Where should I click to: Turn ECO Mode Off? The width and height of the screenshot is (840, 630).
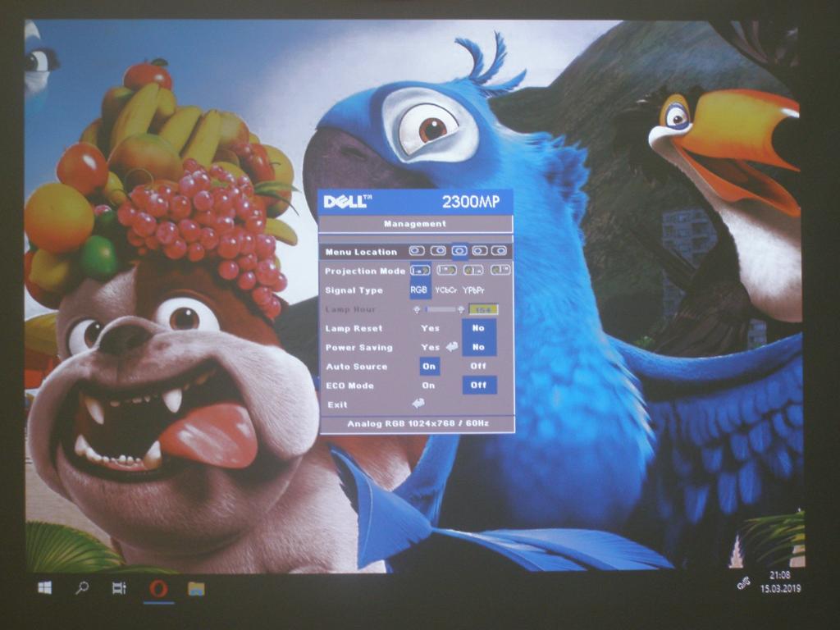click(x=479, y=386)
